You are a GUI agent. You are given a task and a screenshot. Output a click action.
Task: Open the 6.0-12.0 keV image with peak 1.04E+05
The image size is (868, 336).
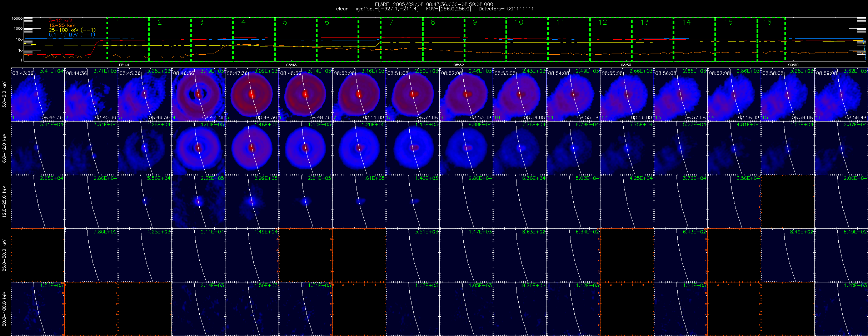(198, 148)
